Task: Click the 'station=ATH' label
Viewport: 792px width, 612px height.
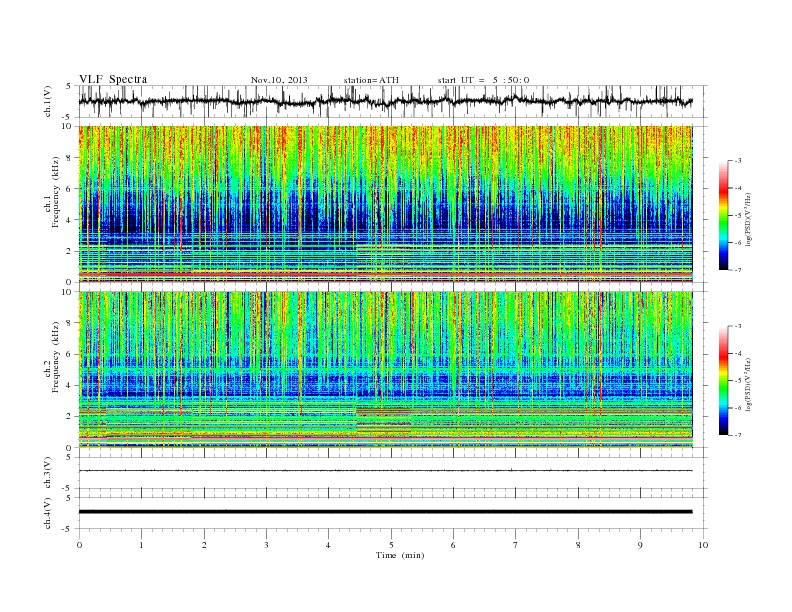Action: 371,80
